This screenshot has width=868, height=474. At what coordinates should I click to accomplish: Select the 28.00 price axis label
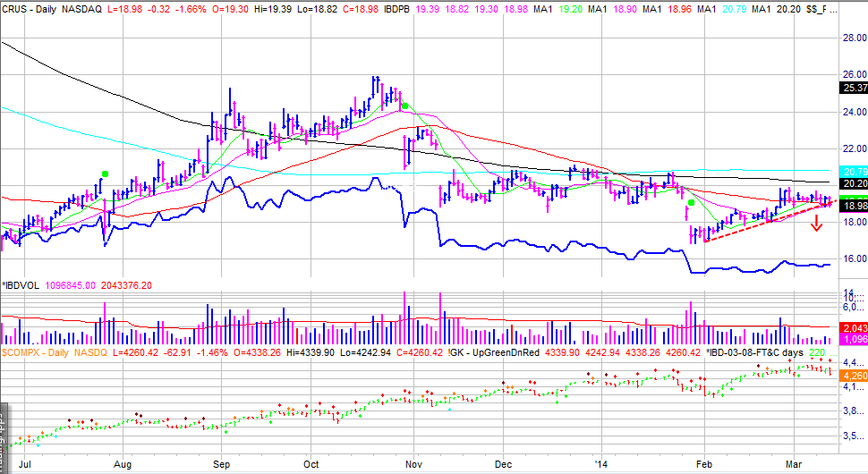[x=855, y=38]
